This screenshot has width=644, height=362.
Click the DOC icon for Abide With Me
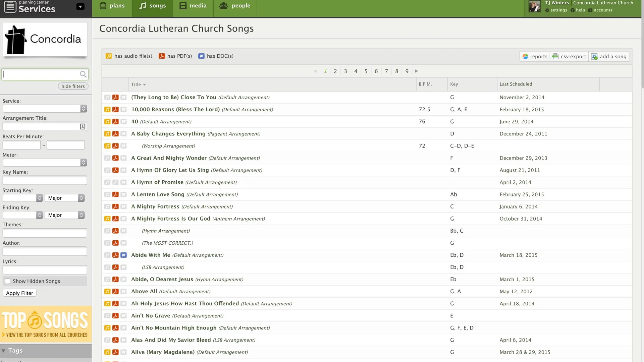click(x=123, y=255)
